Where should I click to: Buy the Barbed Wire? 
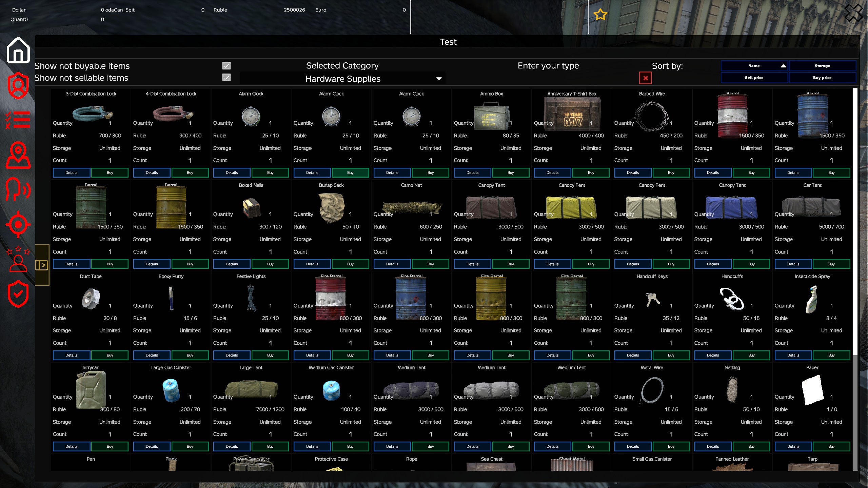pos(671,172)
